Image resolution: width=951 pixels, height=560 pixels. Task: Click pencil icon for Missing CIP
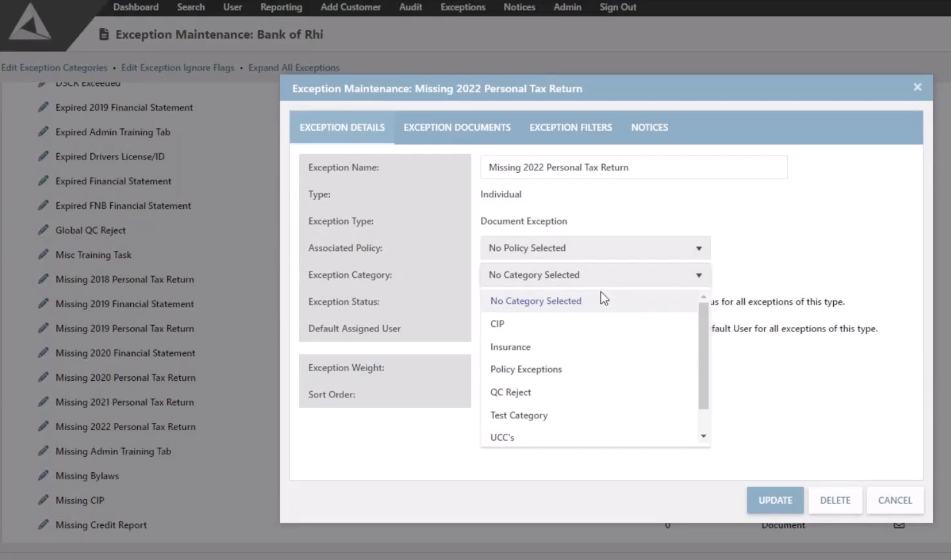coord(43,500)
